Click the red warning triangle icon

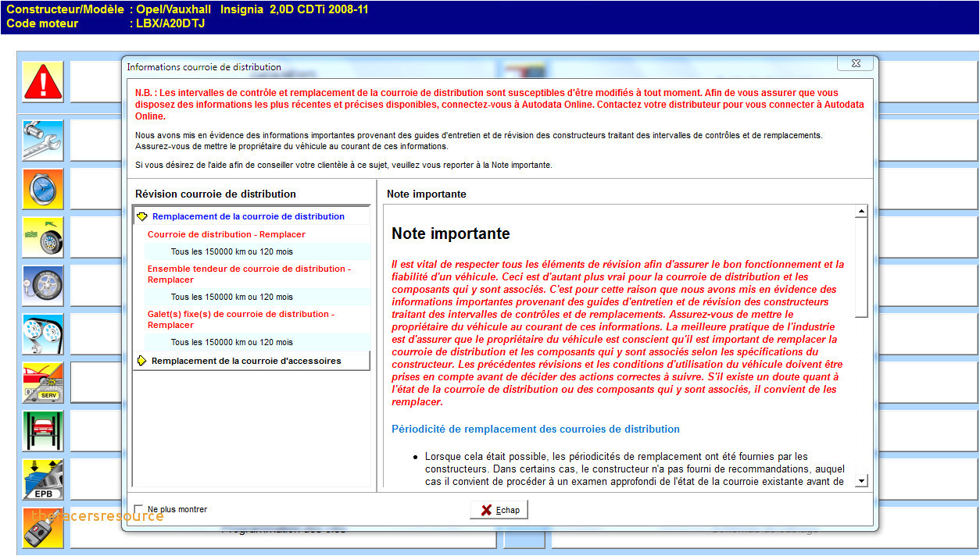pos(43,81)
